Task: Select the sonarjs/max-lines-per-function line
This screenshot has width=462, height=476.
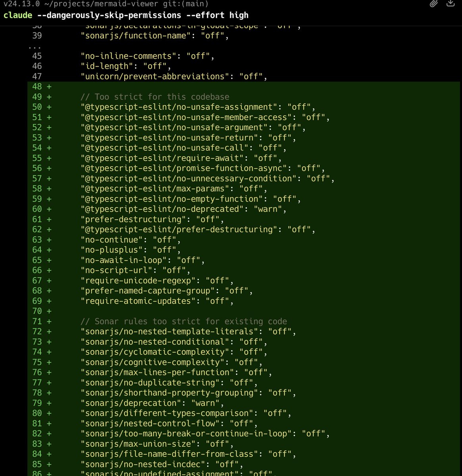Action: coord(176,373)
